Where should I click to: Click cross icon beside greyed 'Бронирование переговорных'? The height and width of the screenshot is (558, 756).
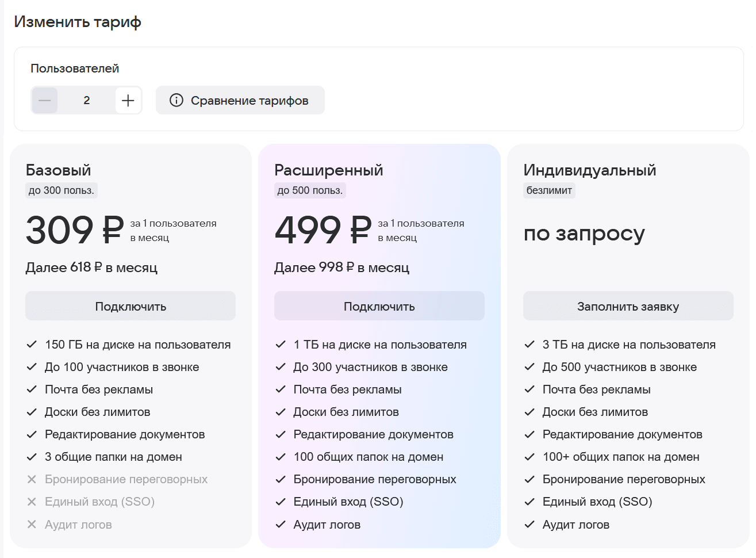tap(32, 479)
